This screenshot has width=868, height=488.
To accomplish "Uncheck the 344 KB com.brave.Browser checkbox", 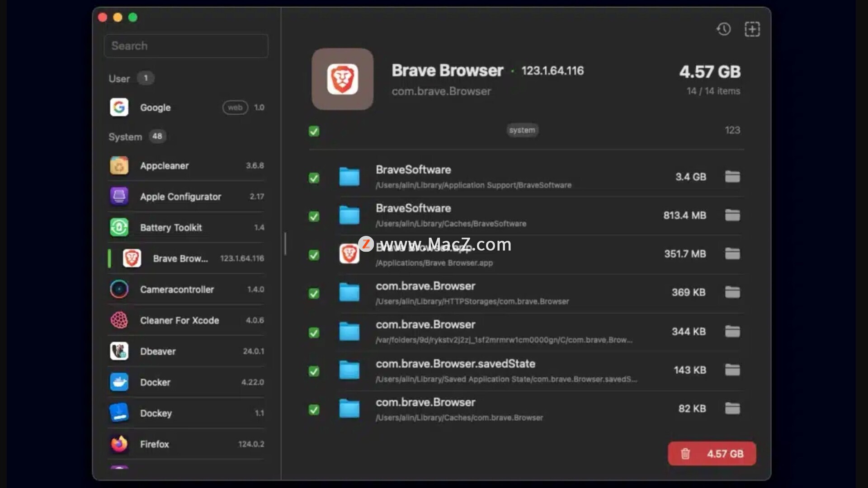I will (x=314, y=333).
